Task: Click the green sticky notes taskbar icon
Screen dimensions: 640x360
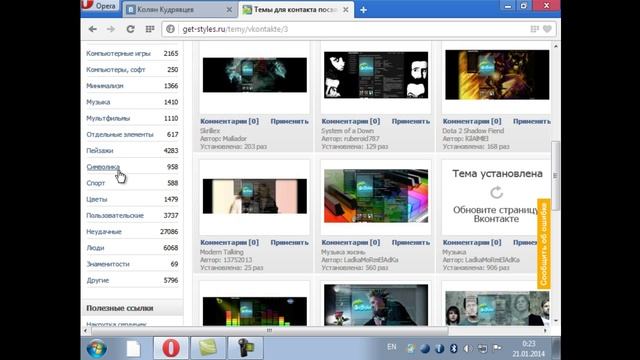Action: 208,349
